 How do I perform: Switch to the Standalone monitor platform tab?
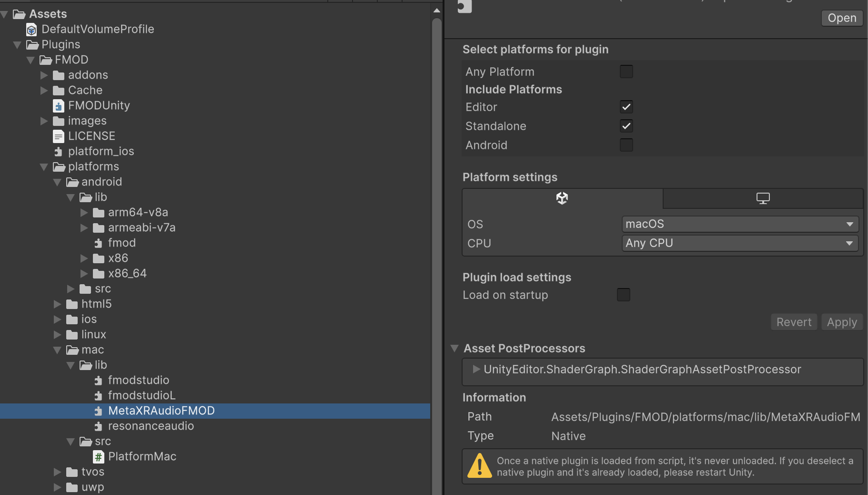click(763, 198)
